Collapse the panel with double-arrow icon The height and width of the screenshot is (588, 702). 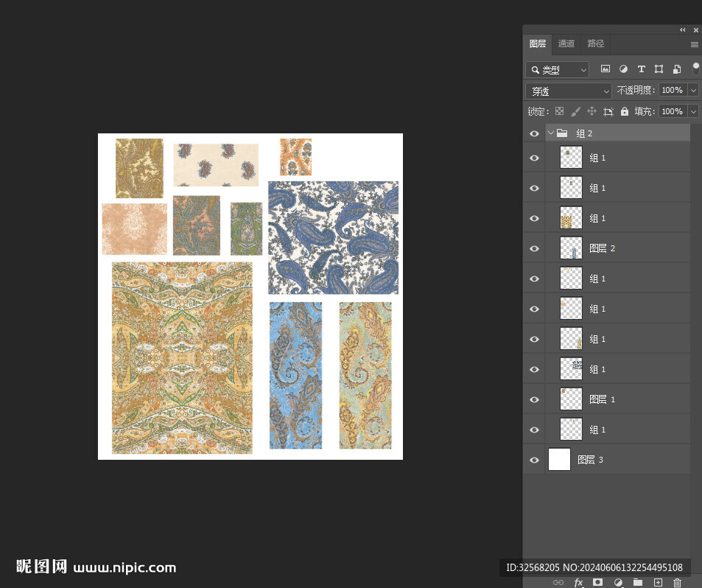point(682,30)
